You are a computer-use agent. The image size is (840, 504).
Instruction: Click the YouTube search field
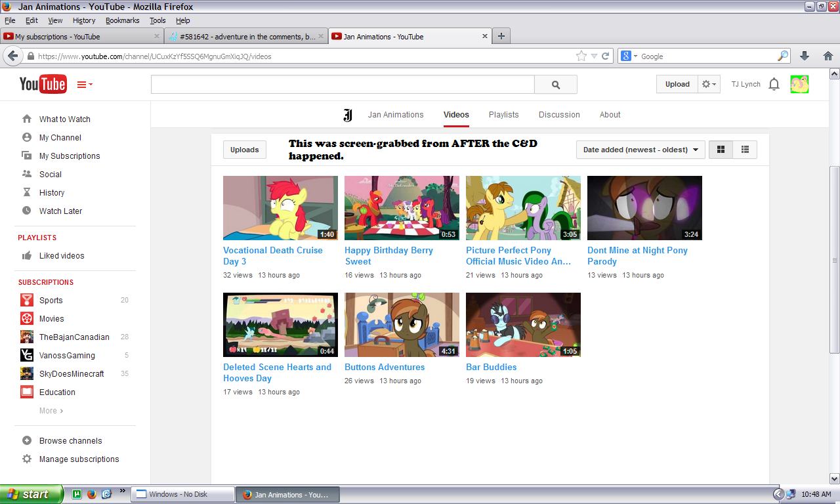point(343,85)
